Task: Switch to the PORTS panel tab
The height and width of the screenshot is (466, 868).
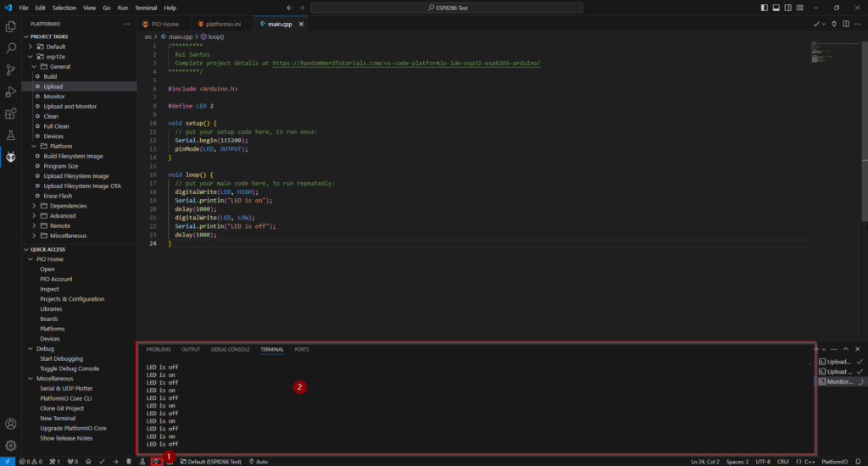Action: point(302,349)
